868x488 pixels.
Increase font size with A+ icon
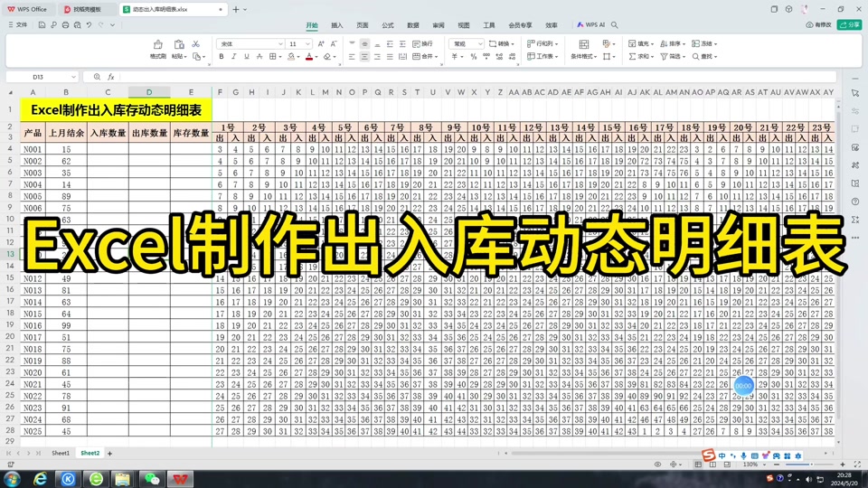[x=321, y=43]
